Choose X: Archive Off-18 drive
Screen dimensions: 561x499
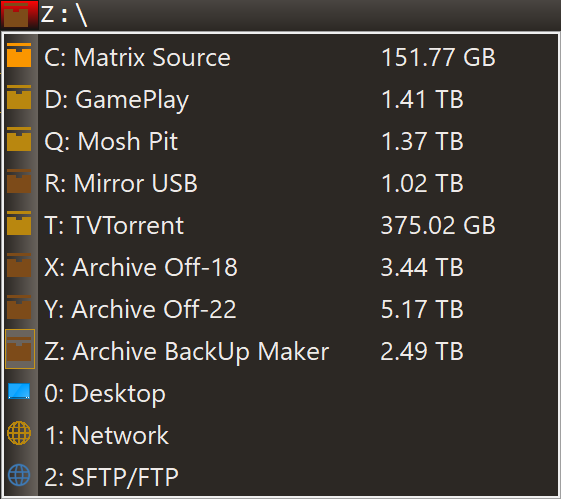(x=281, y=267)
